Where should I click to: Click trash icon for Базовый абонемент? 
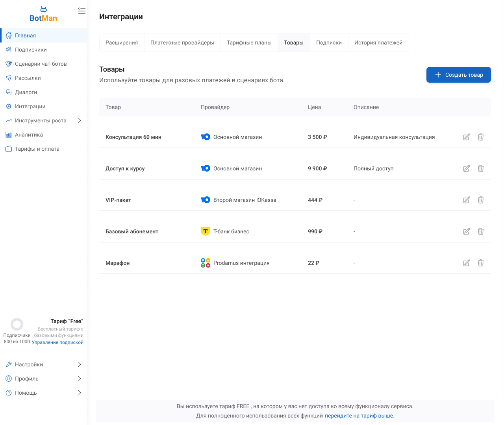481,231
